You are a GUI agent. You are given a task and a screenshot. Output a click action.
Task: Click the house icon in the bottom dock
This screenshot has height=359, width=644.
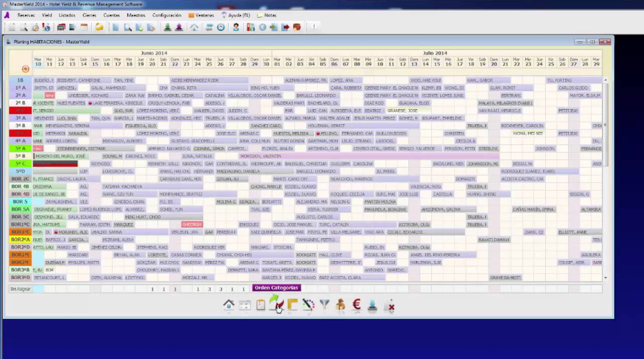[x=229, y=305]
